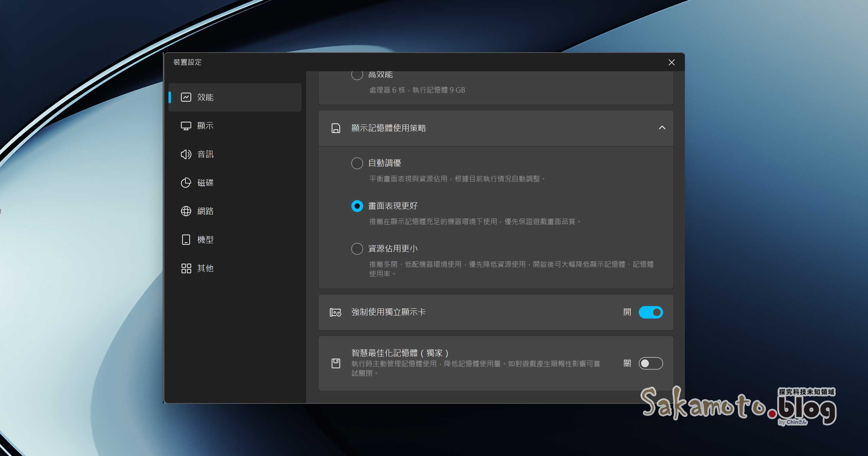Click the 開 status label
The height and width of the screenshot is (456, 868).
(627, 312)
